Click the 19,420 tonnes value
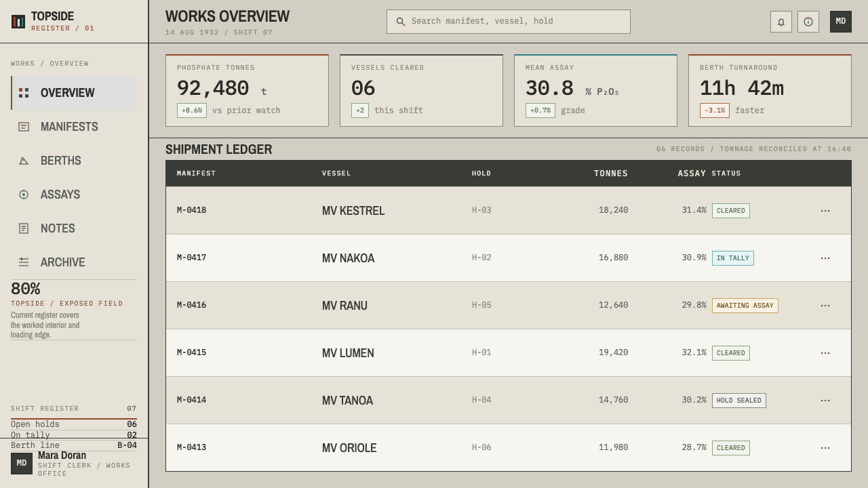The width and height of the screenshot is (868, 488). [613, 352]
